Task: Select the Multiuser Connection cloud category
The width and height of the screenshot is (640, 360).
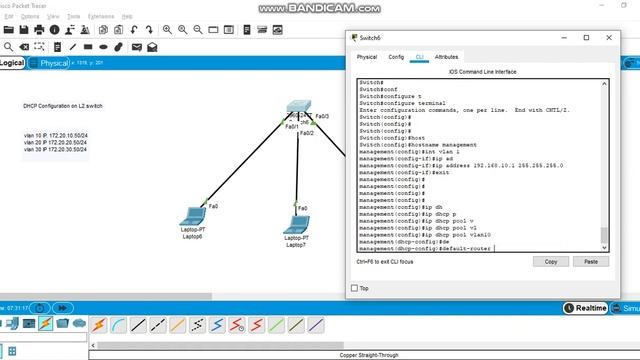Action: [79, 324]
